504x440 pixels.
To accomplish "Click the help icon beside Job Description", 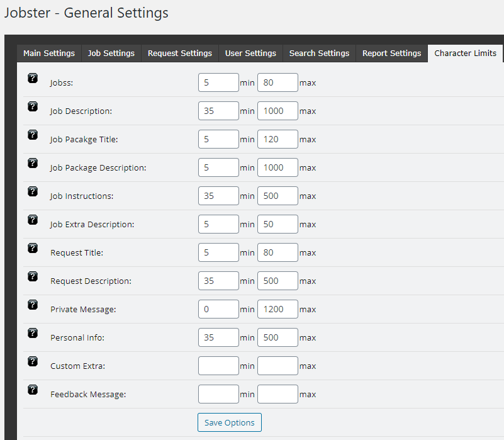I will click(33, 106).
